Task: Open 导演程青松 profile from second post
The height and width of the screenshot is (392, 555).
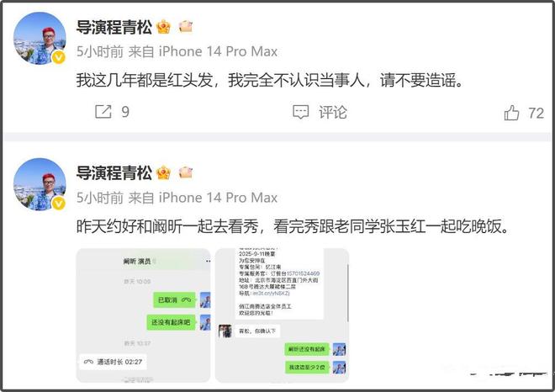Action: (x=114, y=172)
